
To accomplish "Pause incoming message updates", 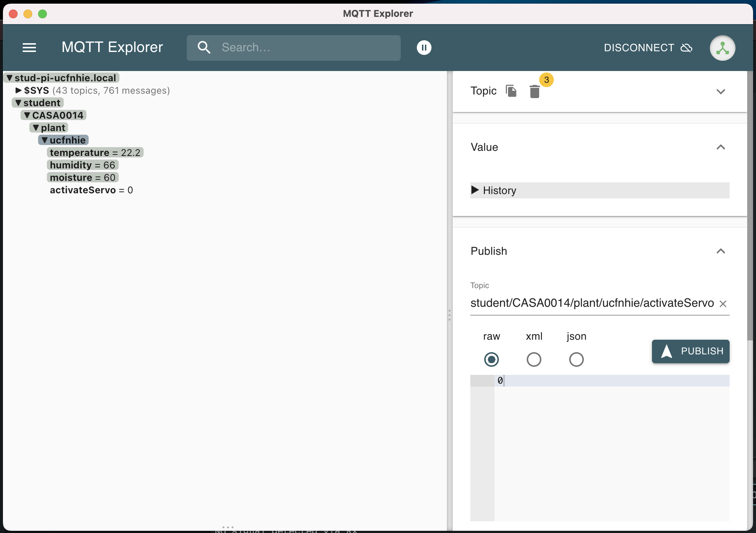I will pos(424,48).
